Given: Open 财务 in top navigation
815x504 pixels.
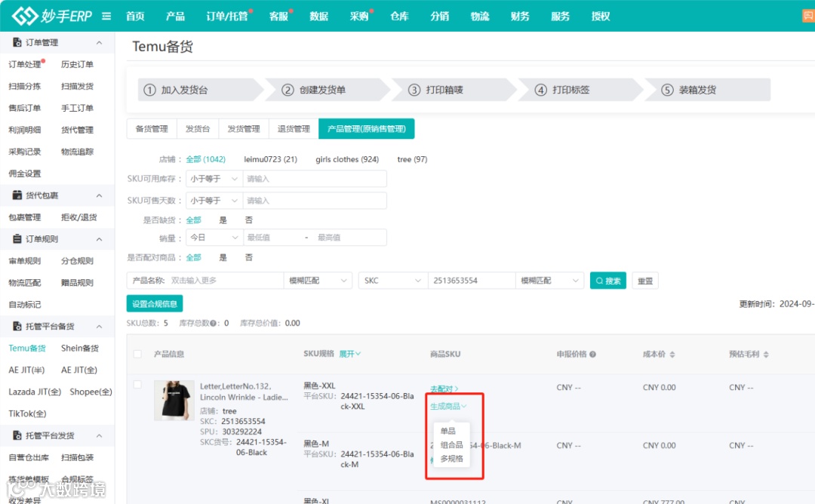Looking at the screenshot, I should pos(520,16).
